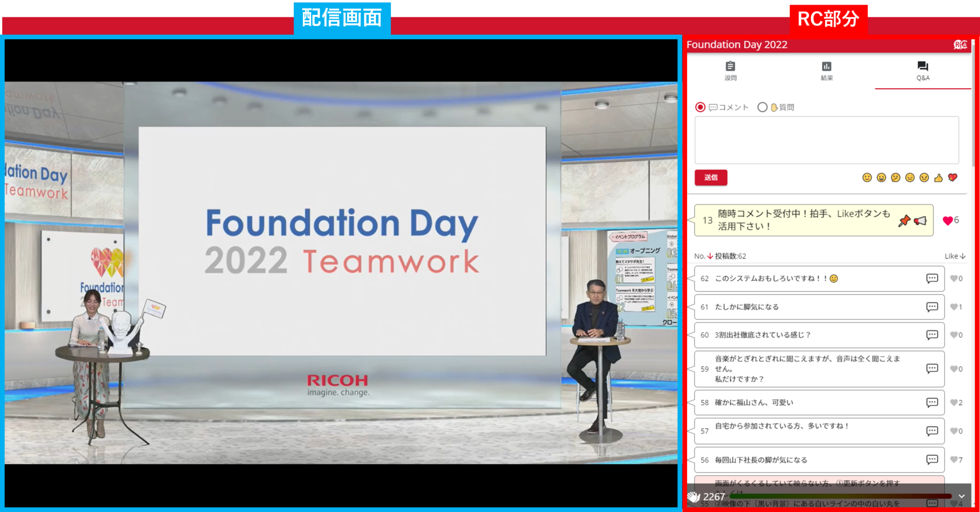
Task: Like post 56 heart
Action: click(953, 460)
